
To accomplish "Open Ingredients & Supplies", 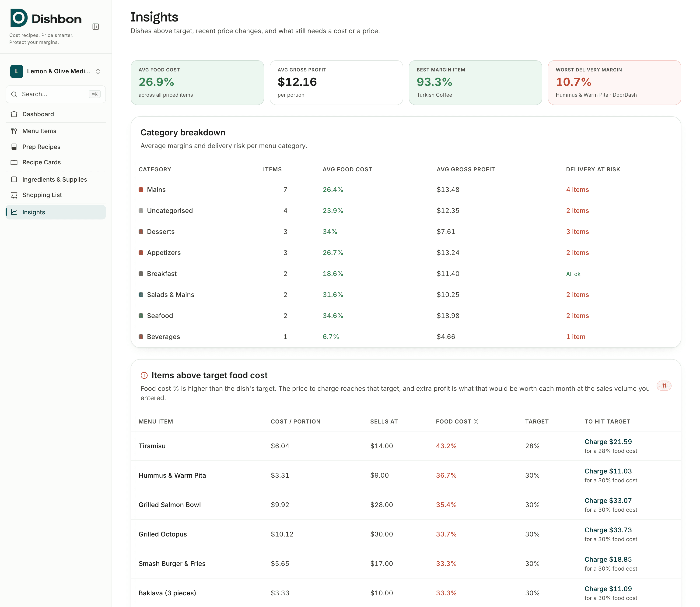I will 56,180.
